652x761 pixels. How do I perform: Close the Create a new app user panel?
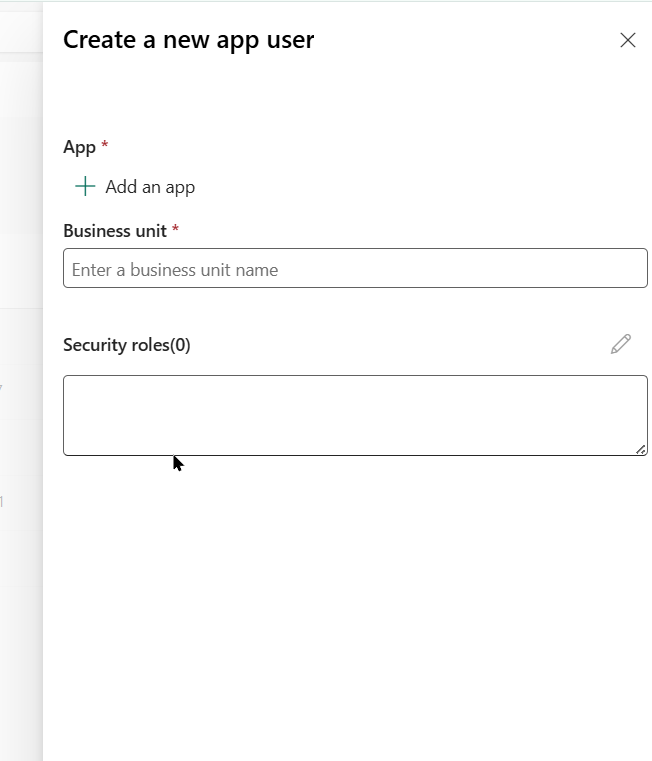click(x=628, y=40)
